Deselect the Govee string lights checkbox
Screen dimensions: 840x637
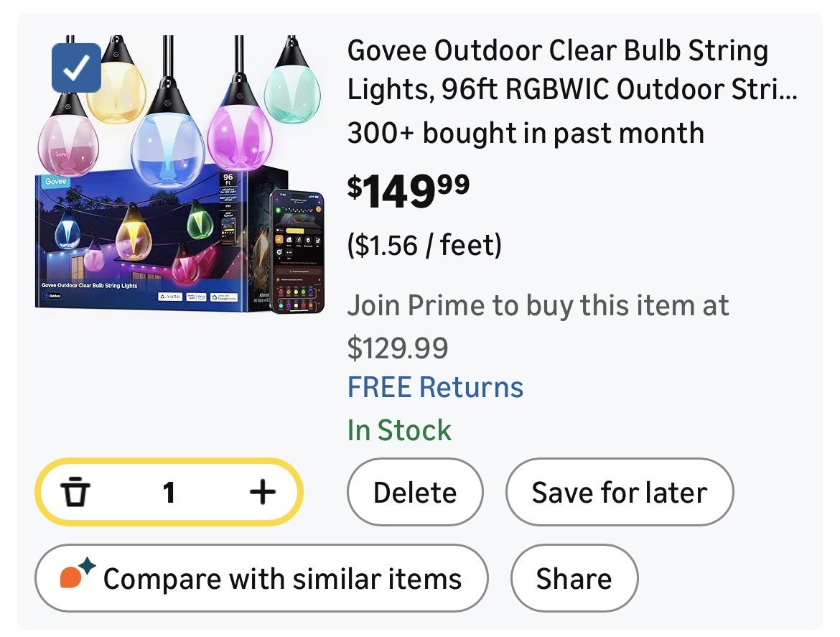pos(77,68)
